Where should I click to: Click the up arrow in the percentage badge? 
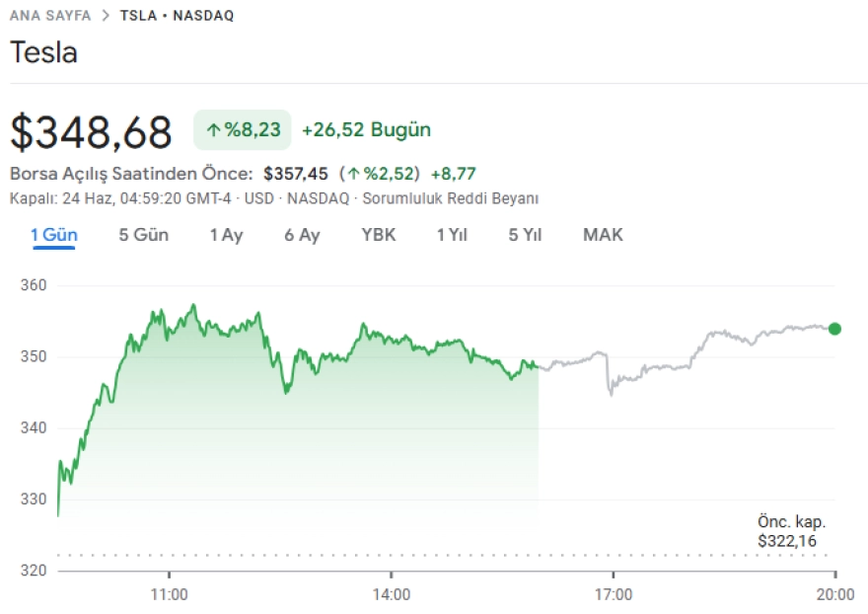[213, 130]
